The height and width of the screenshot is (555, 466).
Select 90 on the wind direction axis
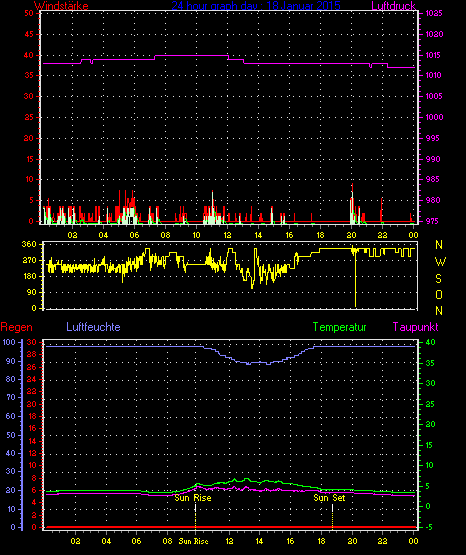click(31, 292)
